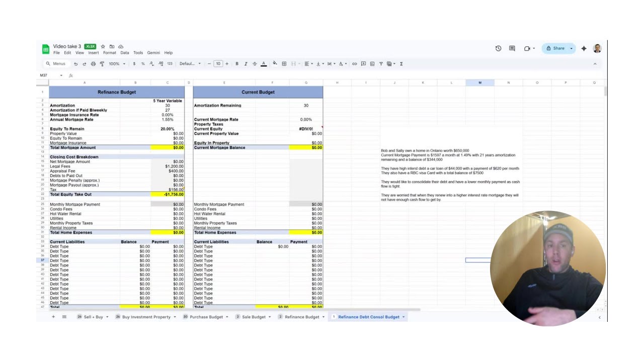Image resolution: width=644 pixels, height=362 pixels.
Task: Print the spreadsheet
Action: [x=93, y=64]
